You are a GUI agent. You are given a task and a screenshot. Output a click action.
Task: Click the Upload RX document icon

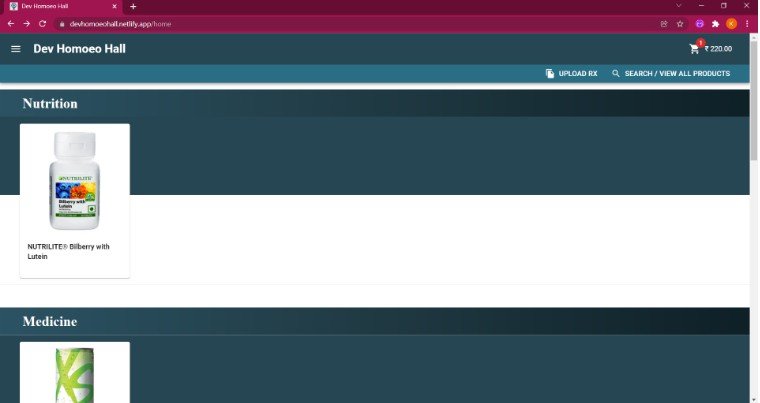(x=550, y=73)
